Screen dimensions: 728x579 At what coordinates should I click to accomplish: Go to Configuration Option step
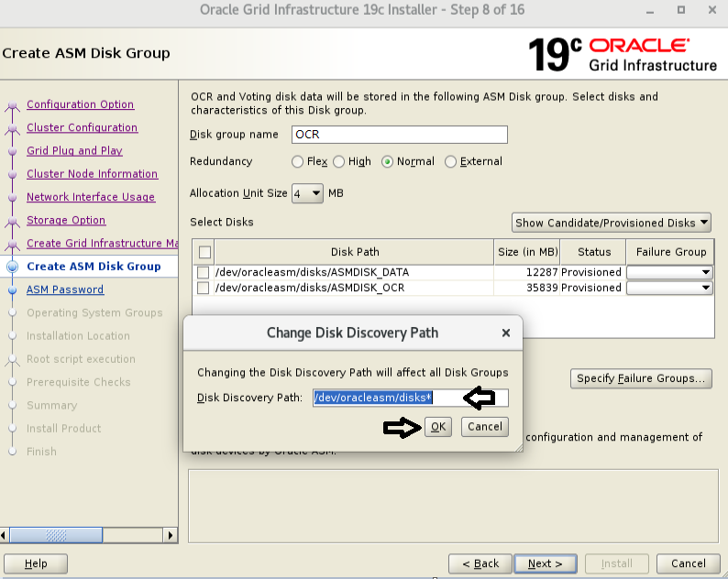(80, 104)
